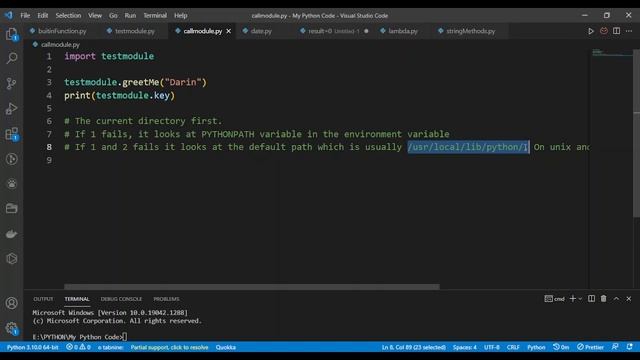Click the Ln 8, Col 89 cursor position
Screen dimensions: 640x360
[413, 347]
